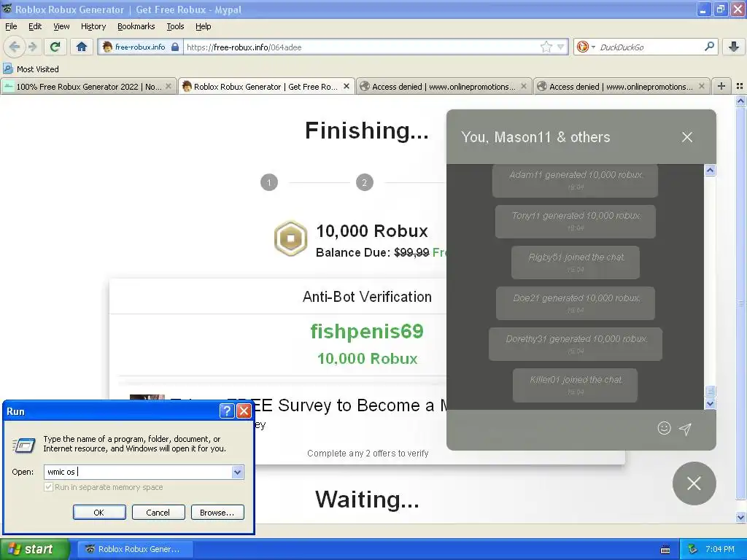The width and height of the screenshot is (747, 560).
Task: Open the browser home page icon
Action: (82, 47)
